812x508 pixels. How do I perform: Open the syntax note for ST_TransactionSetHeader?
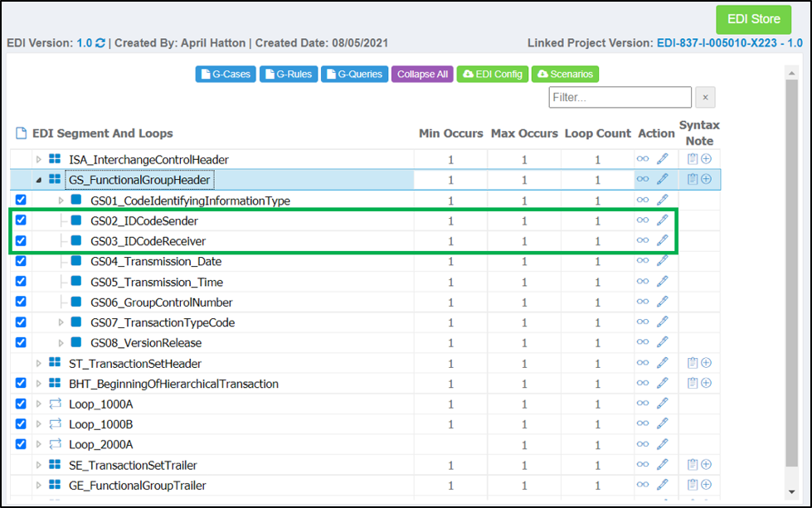(693, 362)
